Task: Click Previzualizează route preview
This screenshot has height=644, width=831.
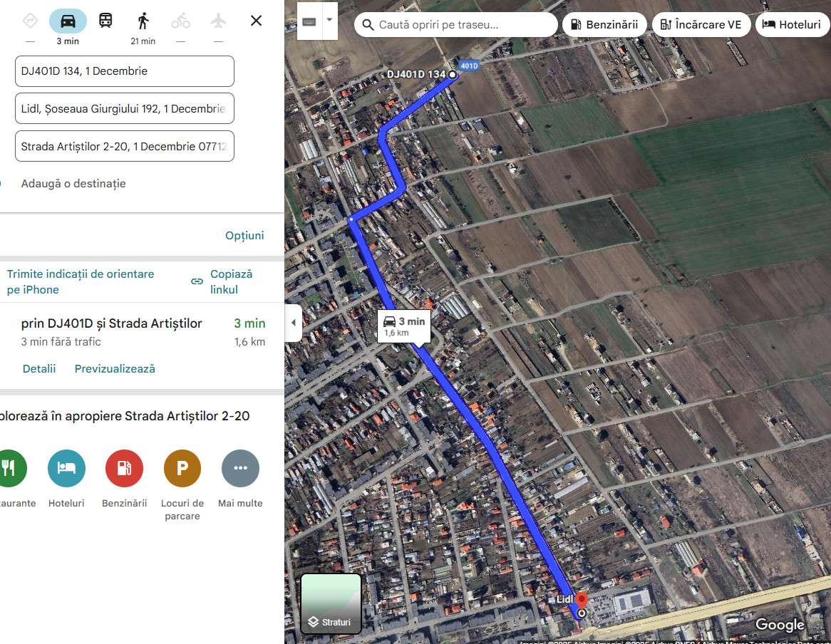Action: (115, 368)
